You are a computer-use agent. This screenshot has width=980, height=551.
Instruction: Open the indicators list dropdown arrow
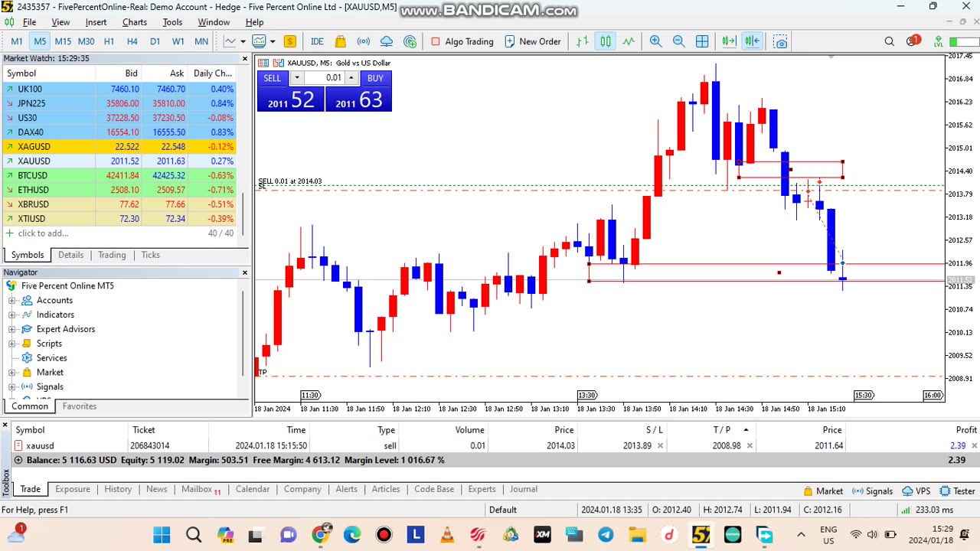tap(273, 41)
